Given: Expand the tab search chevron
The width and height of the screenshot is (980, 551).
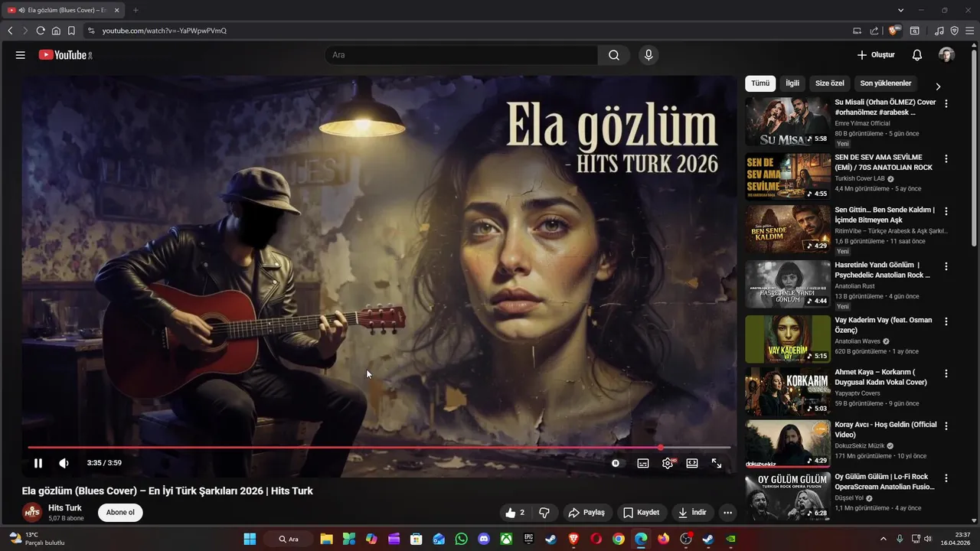Looking at the screenshot, I should pos(901,10).
